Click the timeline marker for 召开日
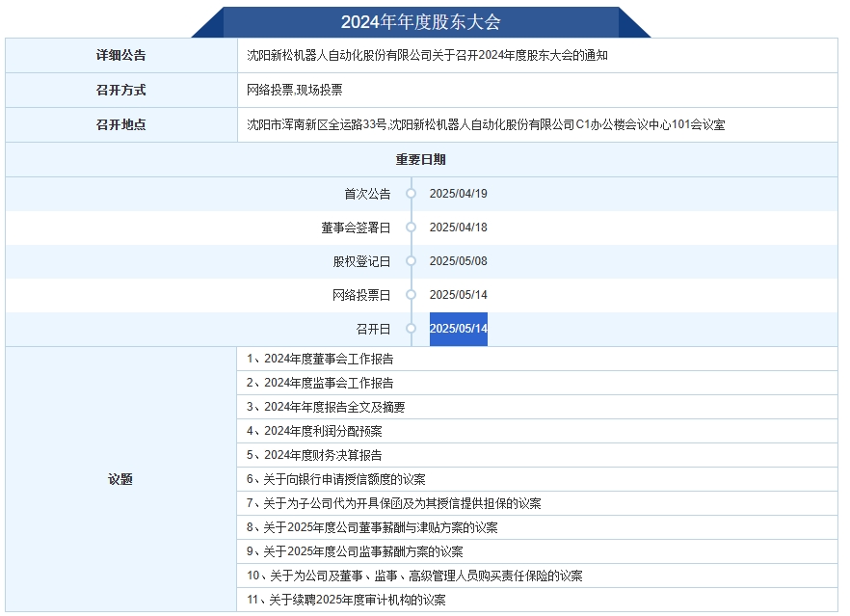Screen dimensions: 850x616 coord(412,328)
